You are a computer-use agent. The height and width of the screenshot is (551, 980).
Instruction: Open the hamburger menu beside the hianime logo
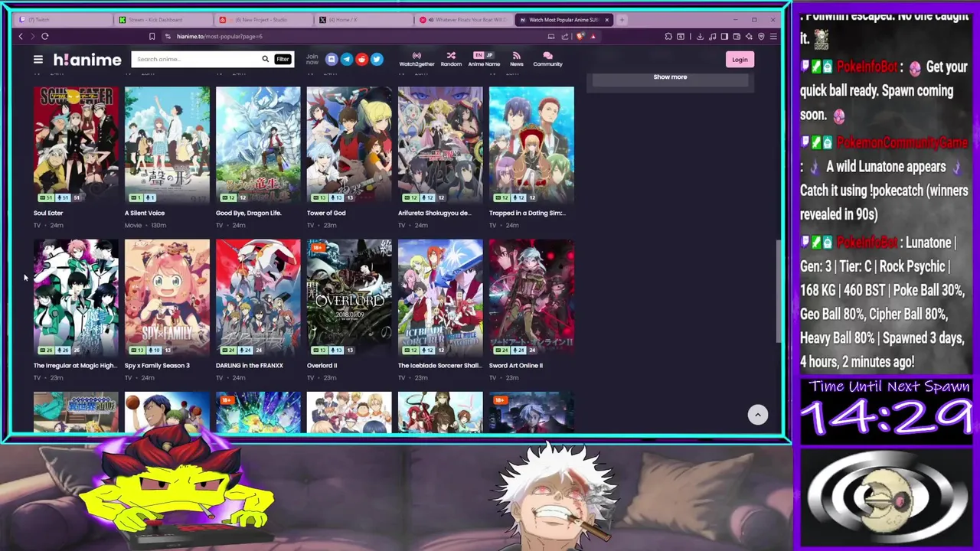[x=38, y=59]
